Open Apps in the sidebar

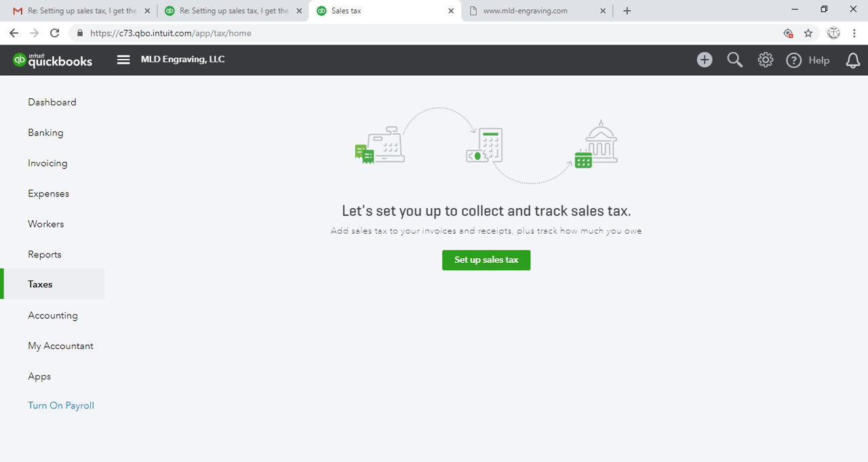39,377
